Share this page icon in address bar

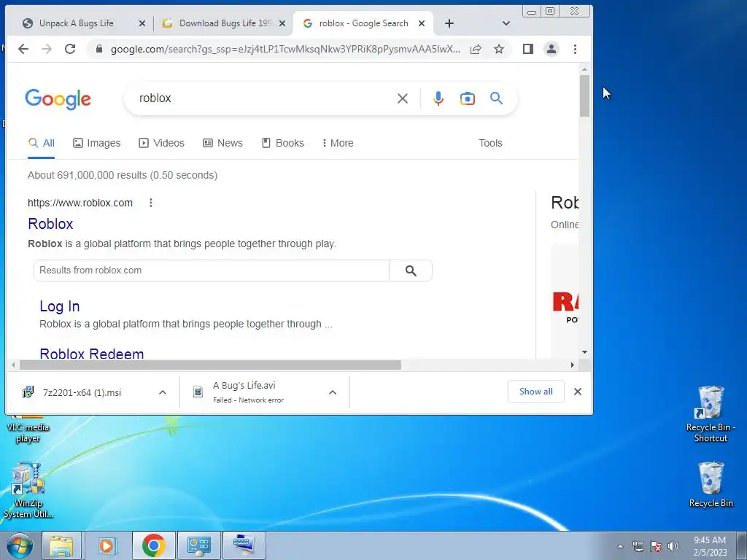[x=476, y=49]
